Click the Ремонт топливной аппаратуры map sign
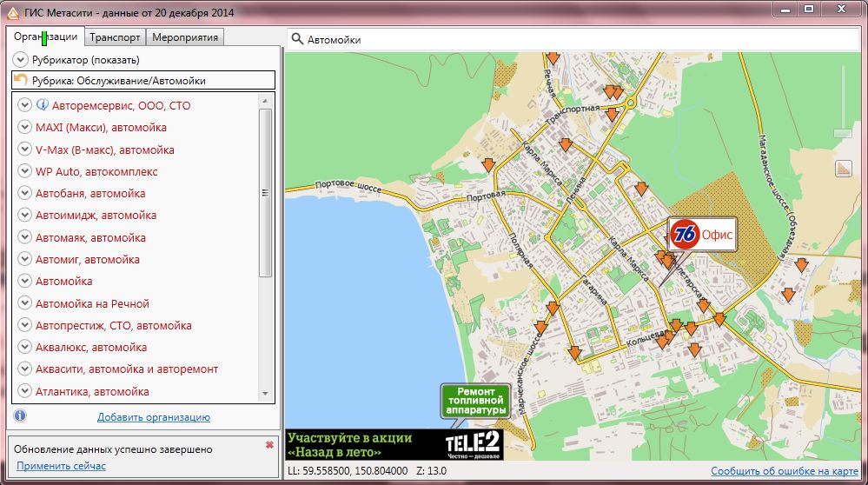The height and width of the screenshot is (485, 868). 474,401
